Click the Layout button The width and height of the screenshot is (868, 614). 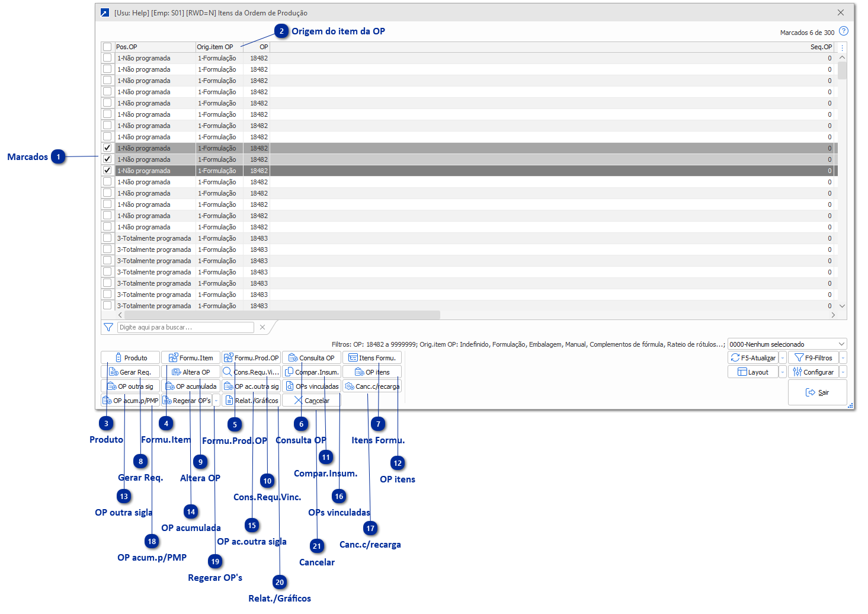[x=753, y=372]
